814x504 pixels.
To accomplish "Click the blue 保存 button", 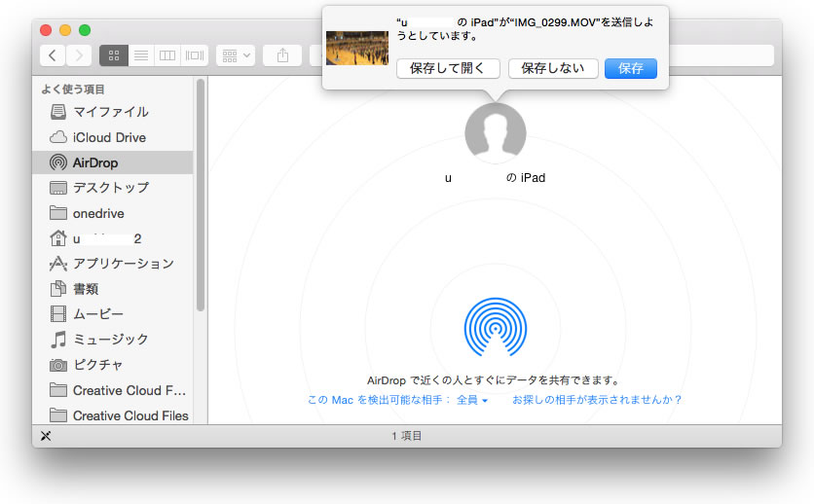I will [631, 68].
